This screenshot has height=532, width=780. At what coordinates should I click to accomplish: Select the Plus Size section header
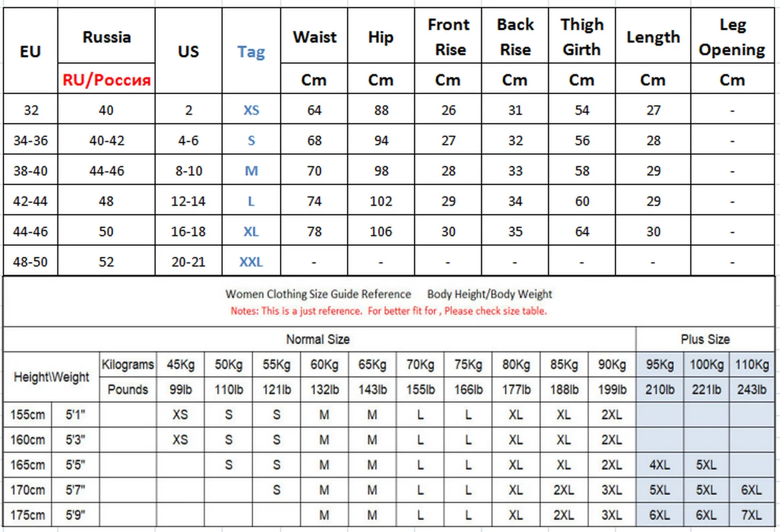pos(705,339)
